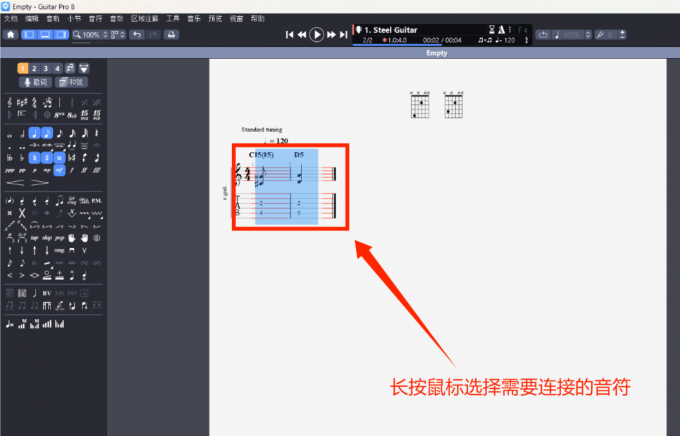Viewport: 680px width, 436px height.
Task: Click the 歌词 lyrics button
Action: click(35, 82)
